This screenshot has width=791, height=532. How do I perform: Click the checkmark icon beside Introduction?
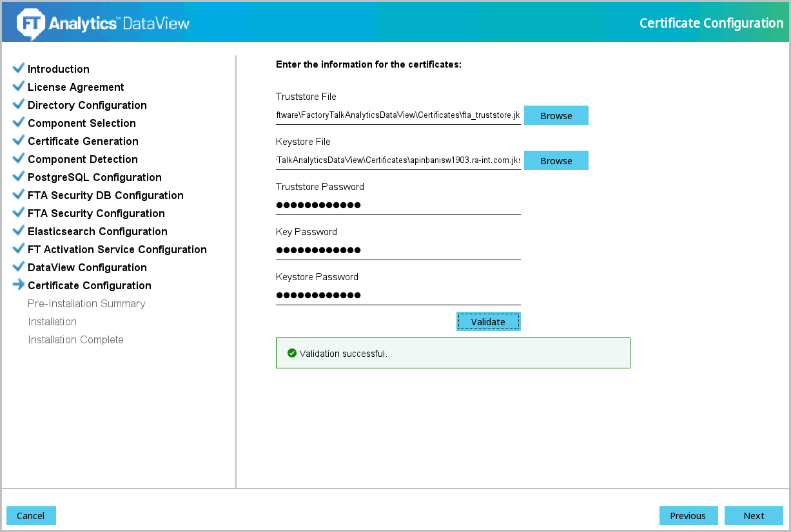19,68
